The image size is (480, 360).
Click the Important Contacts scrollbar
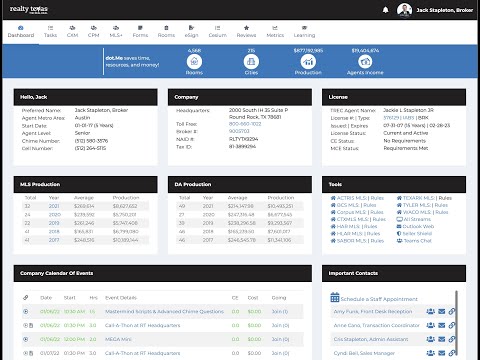456,323
